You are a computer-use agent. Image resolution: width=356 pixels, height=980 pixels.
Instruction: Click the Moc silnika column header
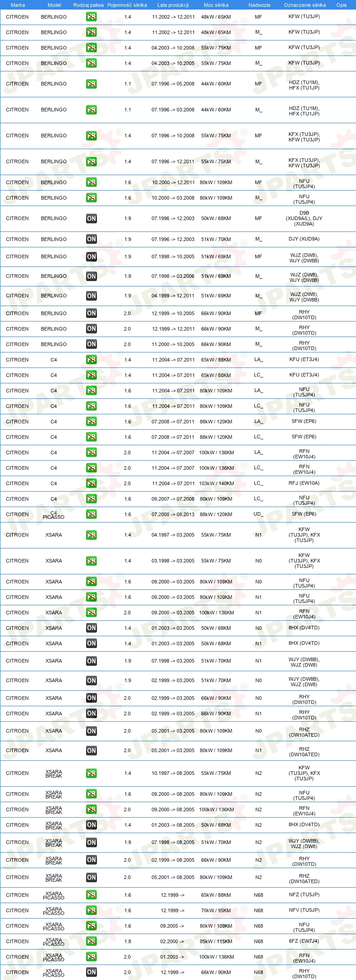coord(216,5)
